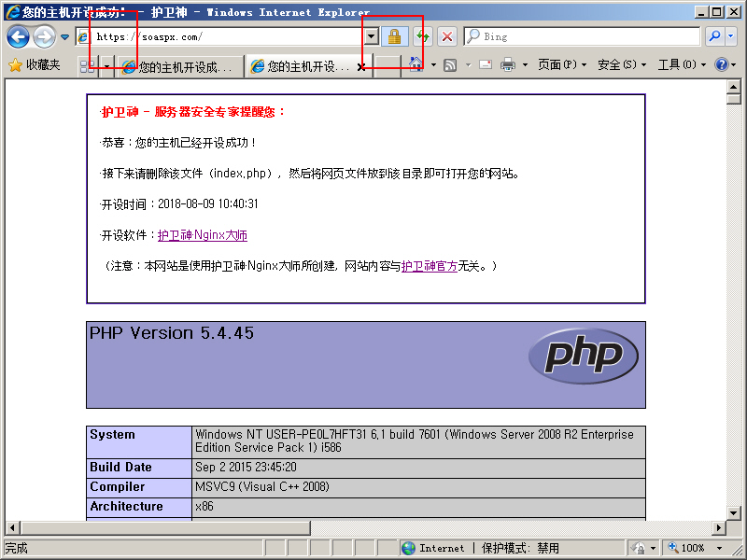Open the 护卫神官方 link
This screenshot has width=747, height=560.
(430, 266)
